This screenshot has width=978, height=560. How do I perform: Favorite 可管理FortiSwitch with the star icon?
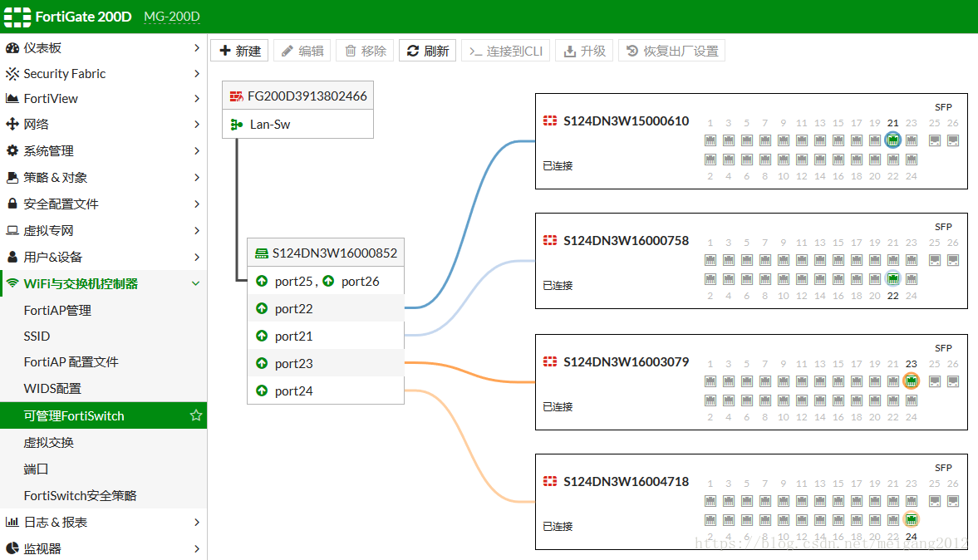(x=196, y=415)
